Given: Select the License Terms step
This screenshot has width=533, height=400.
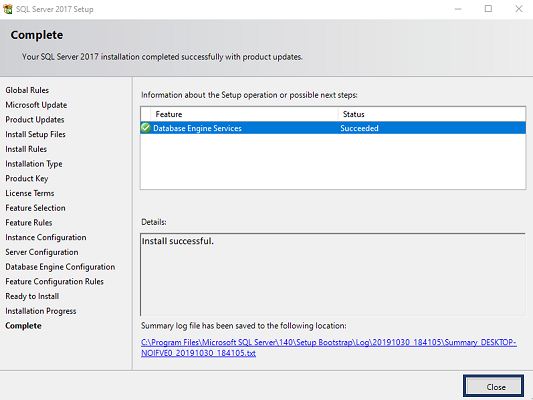Looking at the screenshot, I should (30, 193).
